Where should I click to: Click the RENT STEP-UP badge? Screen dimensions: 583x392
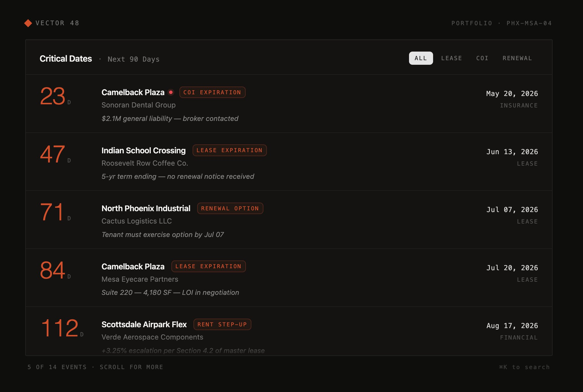click(222, 324)
